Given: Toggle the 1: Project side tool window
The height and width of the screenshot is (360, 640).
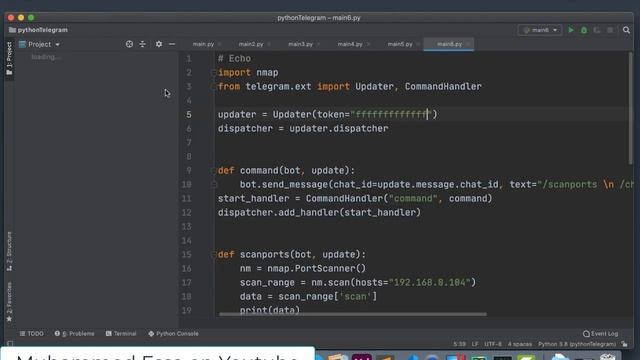Looking at the screenshot, I should click(x=9, y=58).
